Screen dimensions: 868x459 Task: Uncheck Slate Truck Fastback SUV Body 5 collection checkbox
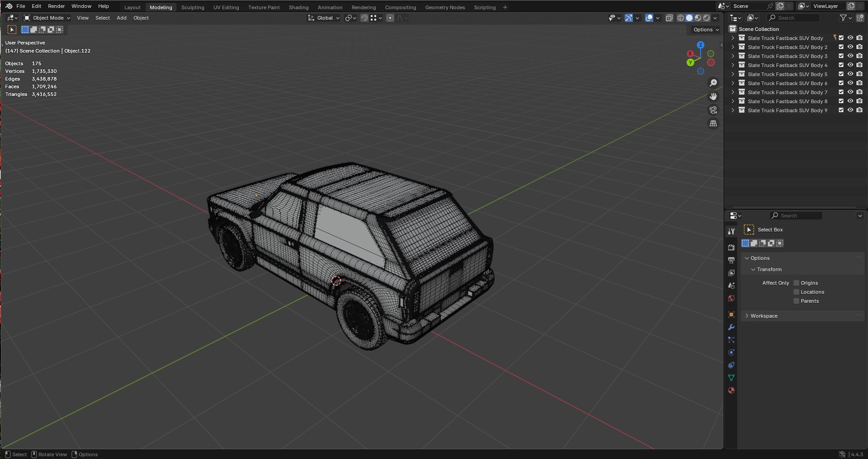(841, 74)
